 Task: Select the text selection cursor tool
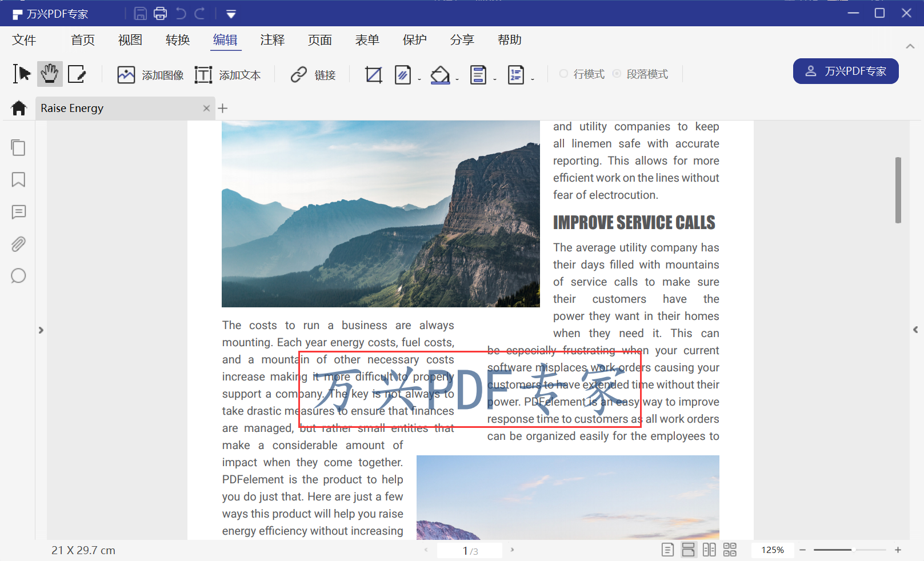pos(22,74)
